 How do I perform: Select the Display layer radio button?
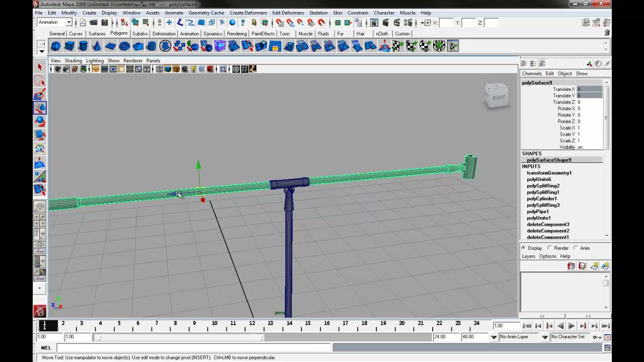tap(524, 248)
